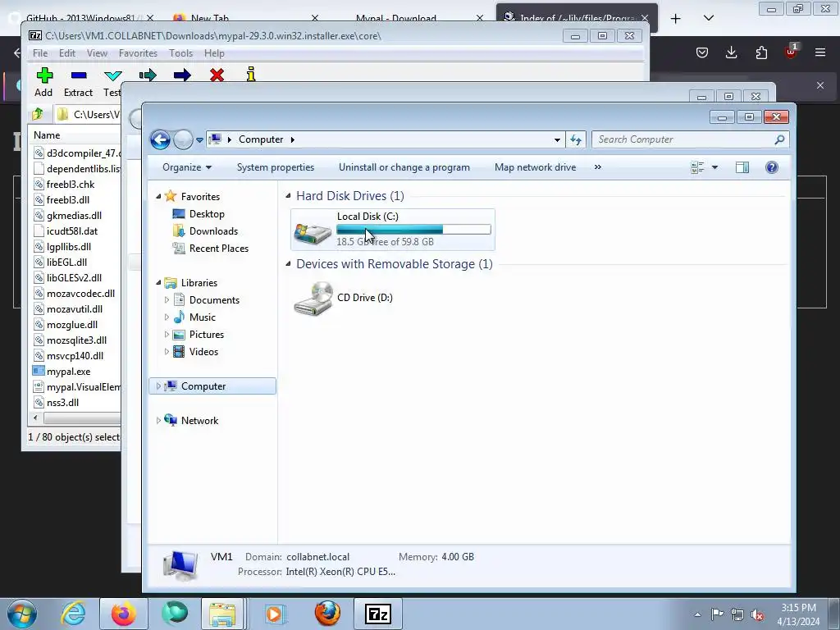
Task: Open the Windows Start orb
Action: tap(22, 614)
